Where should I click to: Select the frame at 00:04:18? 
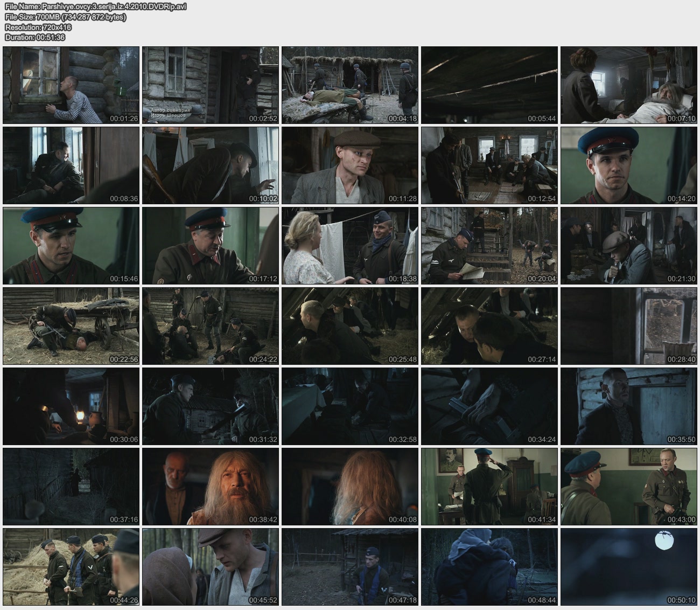tap(350, 85)
